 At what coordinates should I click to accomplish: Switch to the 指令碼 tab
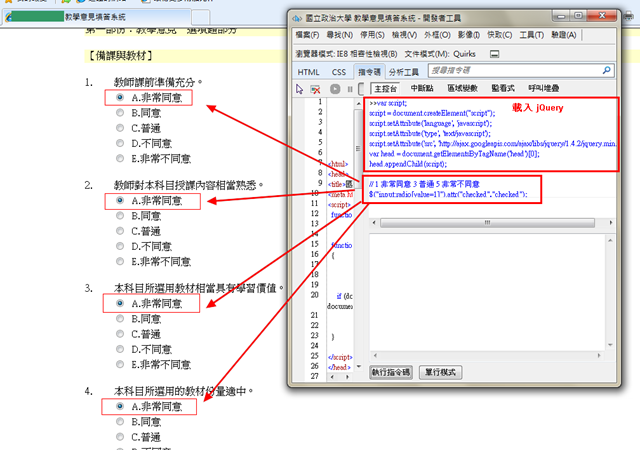coord(369,72)
